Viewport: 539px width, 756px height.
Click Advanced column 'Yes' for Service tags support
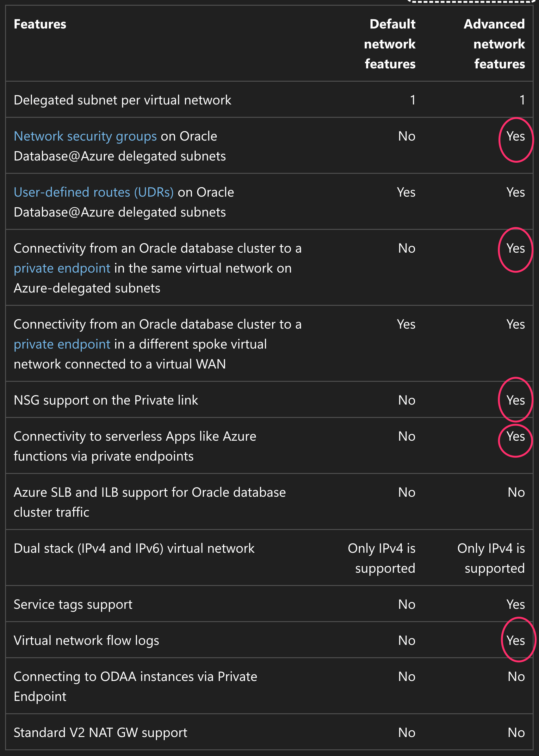pos(516,604)
